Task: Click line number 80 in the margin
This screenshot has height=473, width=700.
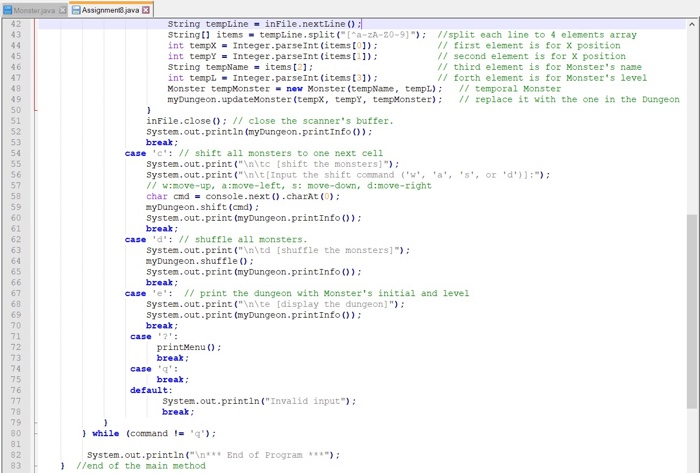Action: pos(16,434)
